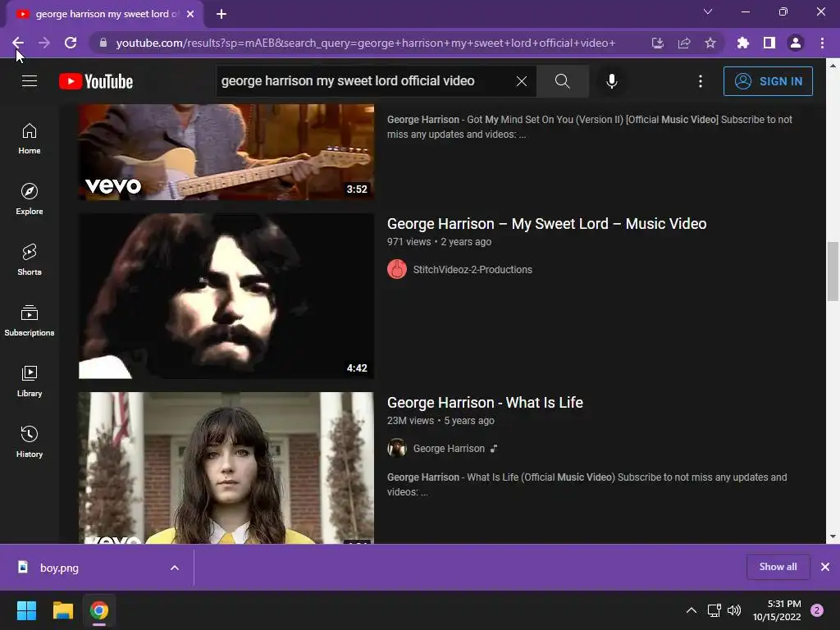Click What Is Life description text

click(x=587, y=484)
